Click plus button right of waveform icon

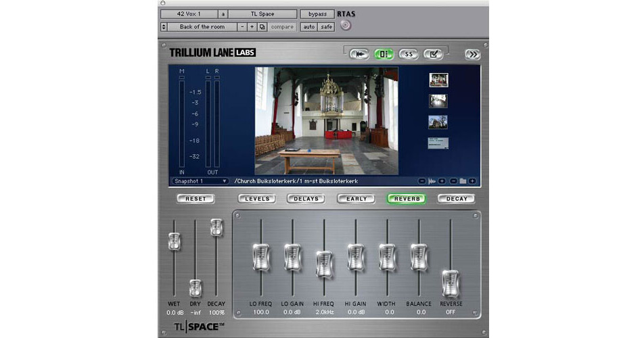tap(442, 181)
